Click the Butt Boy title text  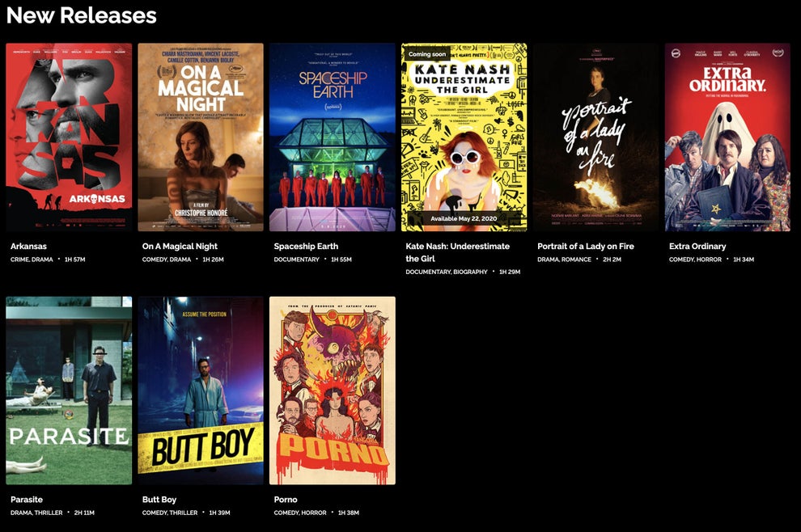(159, 500)
